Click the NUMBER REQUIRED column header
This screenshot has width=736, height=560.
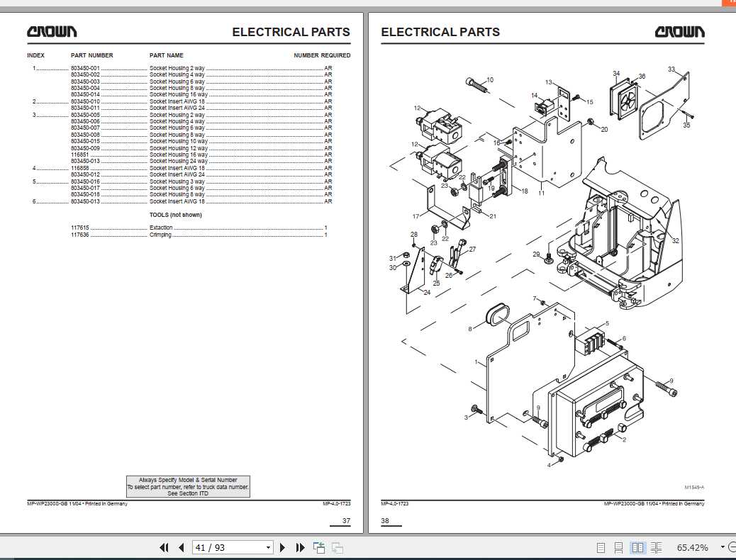322,55
